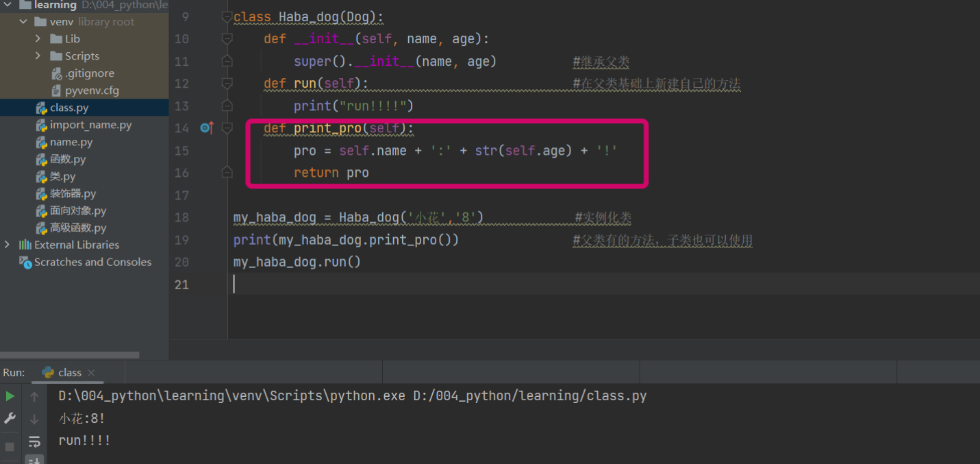Click the Up the Stack Trace arrow

pos(34,396)
